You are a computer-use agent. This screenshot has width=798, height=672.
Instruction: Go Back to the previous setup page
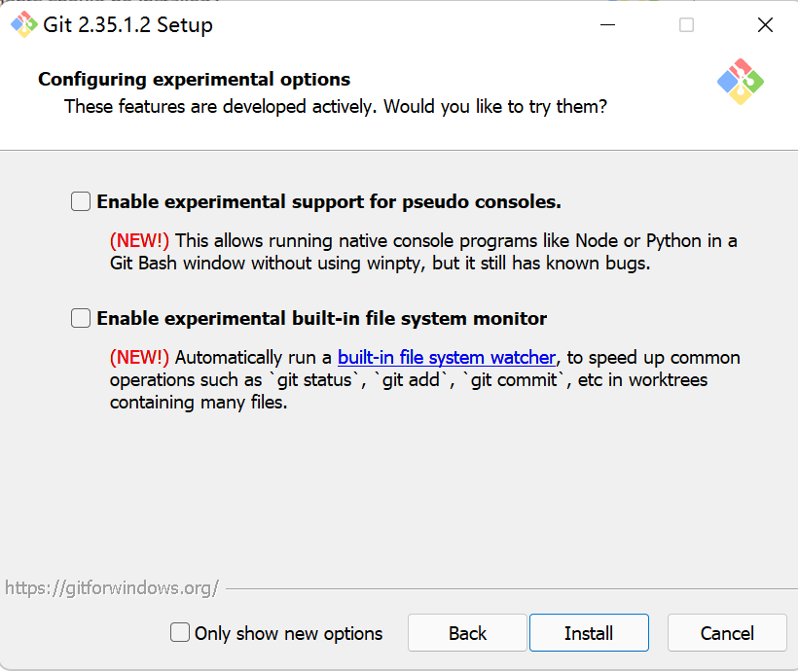click(467, 633)
